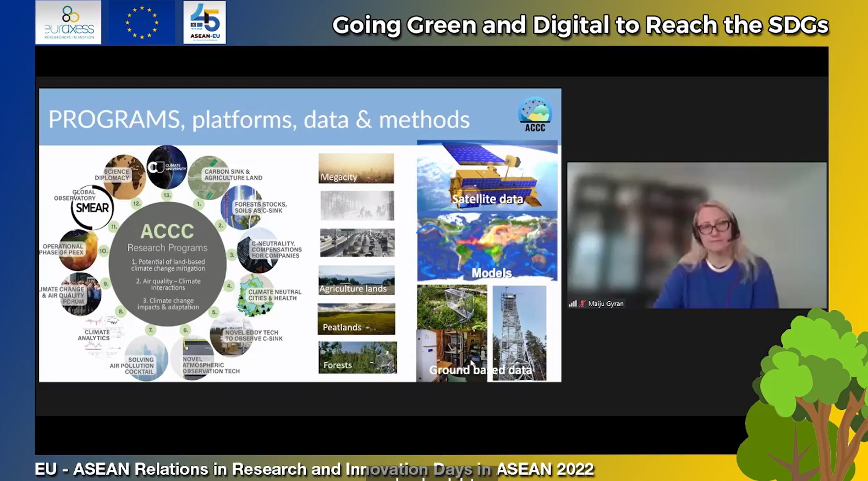Select the Global Observatory SMEAR ring logo
This screenshot has height=481, width=868.
pos(92,207)
